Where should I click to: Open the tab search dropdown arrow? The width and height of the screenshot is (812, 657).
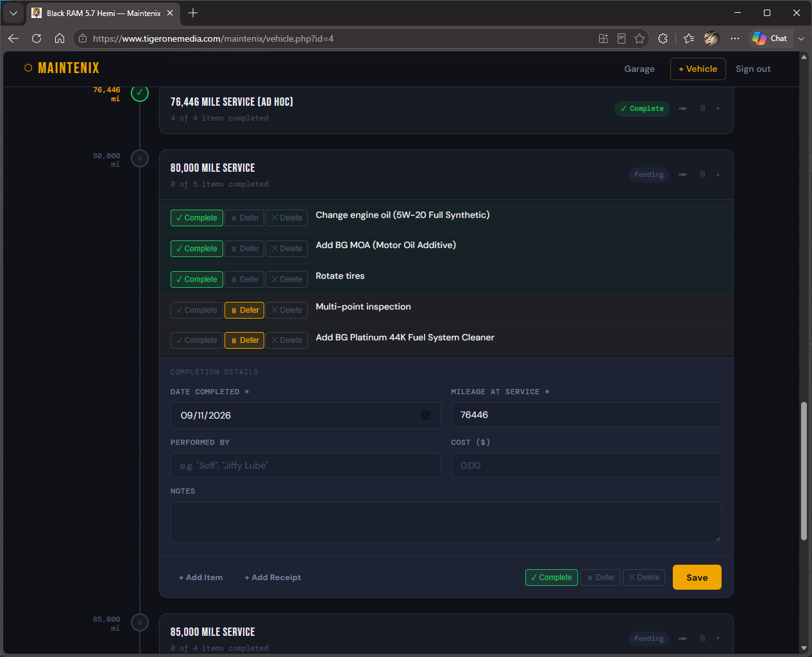pyautogui.click(x=13, y=13)
